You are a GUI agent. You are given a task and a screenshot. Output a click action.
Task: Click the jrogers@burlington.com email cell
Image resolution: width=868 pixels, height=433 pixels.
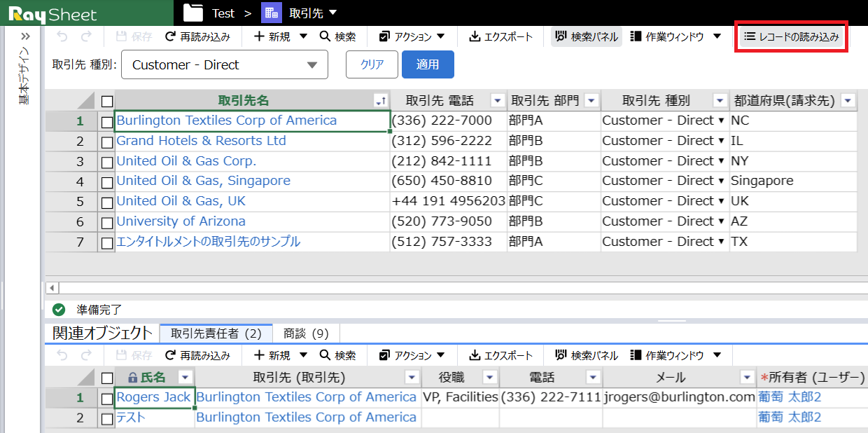coord(680,397)
